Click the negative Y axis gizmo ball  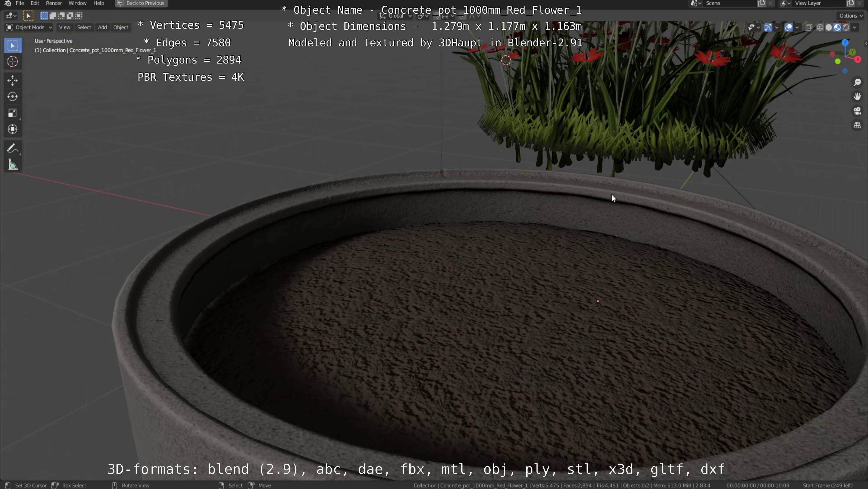coord(838,61)
